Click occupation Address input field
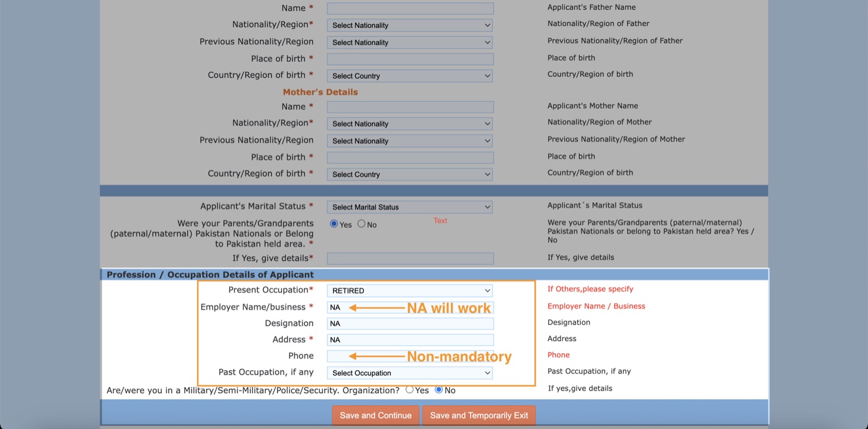This screenshot has height=429, width=868. tap(410, 340)
